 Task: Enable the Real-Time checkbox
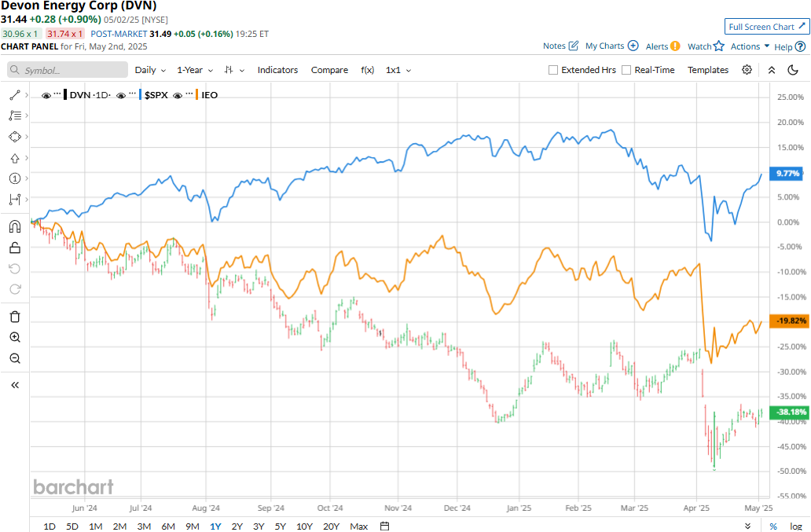point(626,70)
